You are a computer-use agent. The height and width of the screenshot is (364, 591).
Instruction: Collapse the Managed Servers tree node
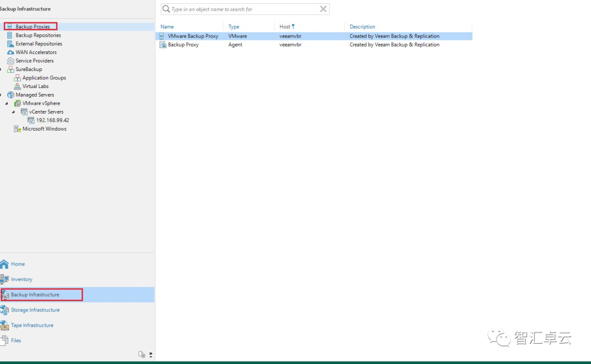click(x=1, y=95)
